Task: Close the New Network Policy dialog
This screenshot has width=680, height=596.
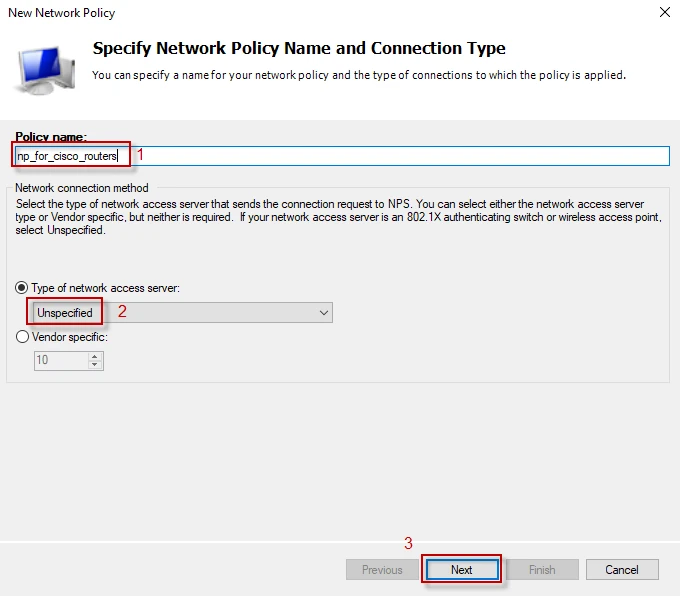Action: (664, 13)
